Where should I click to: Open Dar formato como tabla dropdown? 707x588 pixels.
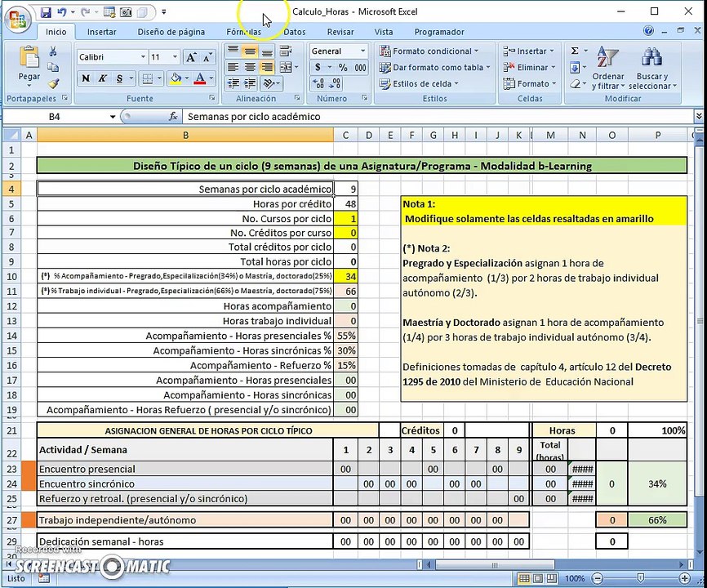(435, 67)
